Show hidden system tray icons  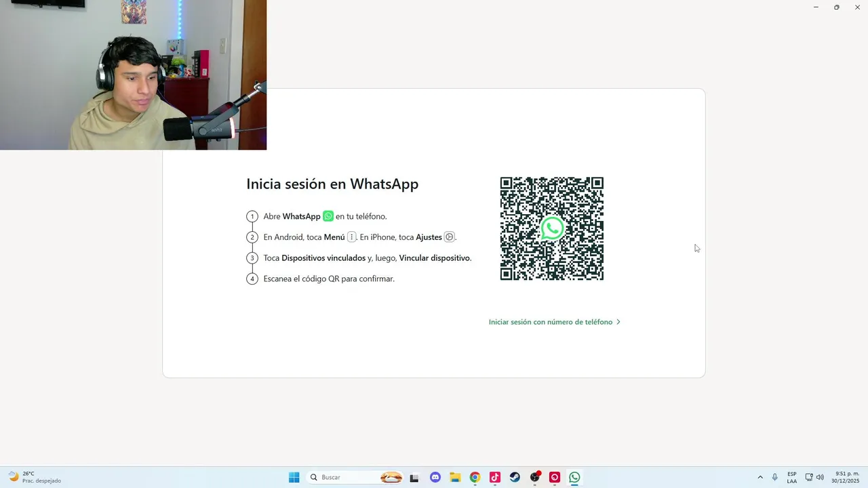(760, 477)
